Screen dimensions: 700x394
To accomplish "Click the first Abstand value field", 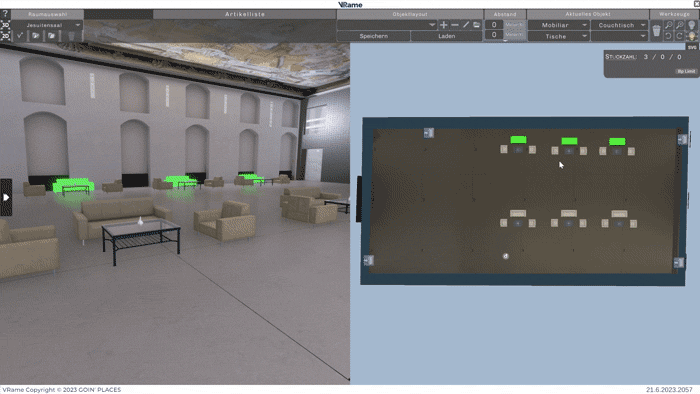I will pos(494,25).
